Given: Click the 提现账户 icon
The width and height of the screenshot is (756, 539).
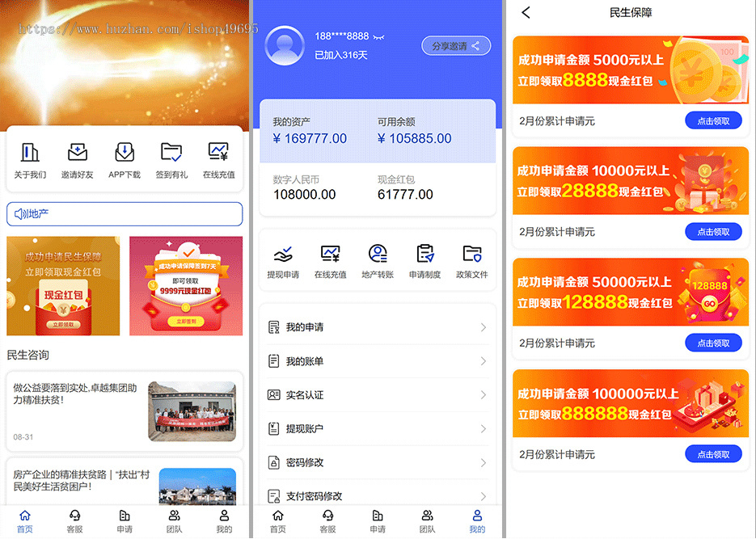Looking at the screenshot, I should coord(273,429).
